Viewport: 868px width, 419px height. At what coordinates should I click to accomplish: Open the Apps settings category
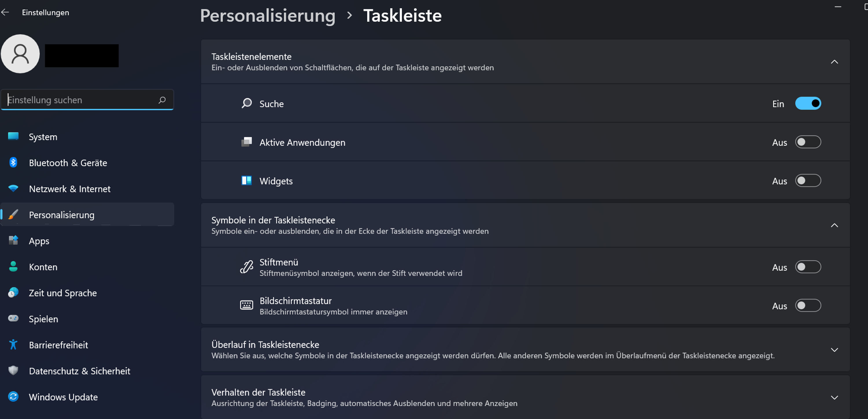(39, 241)
